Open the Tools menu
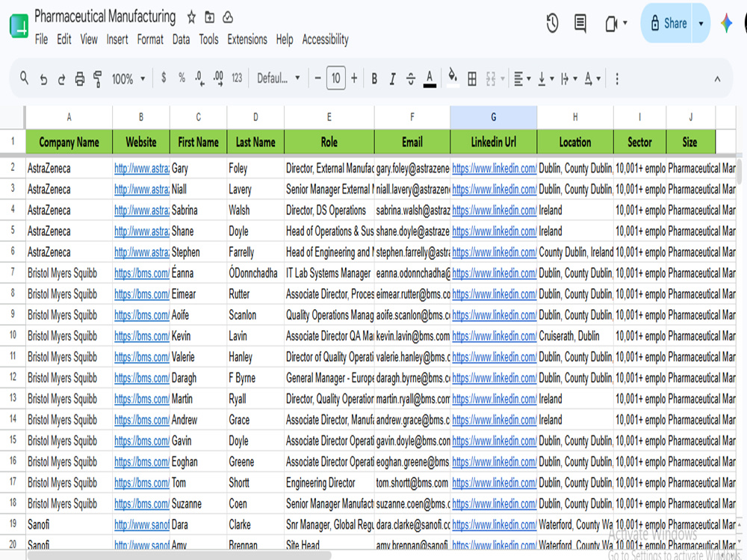This screenshot has width=747, height=560. click(208, 39)
